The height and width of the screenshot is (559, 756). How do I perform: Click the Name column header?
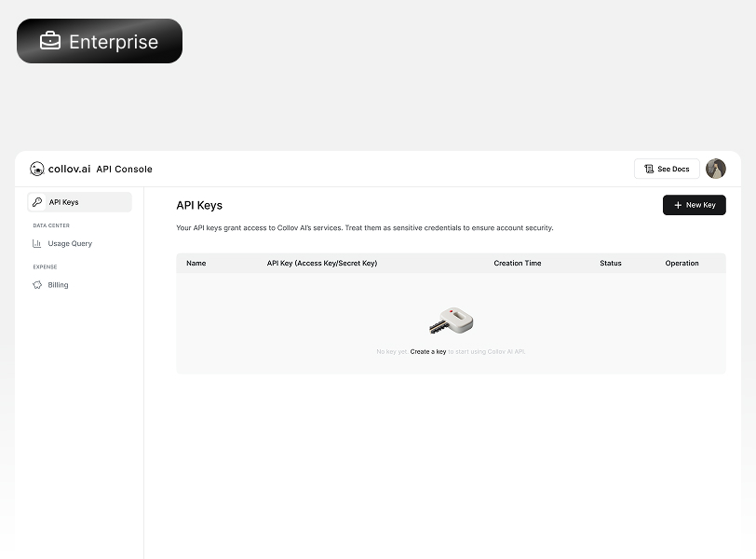[196, 263]
